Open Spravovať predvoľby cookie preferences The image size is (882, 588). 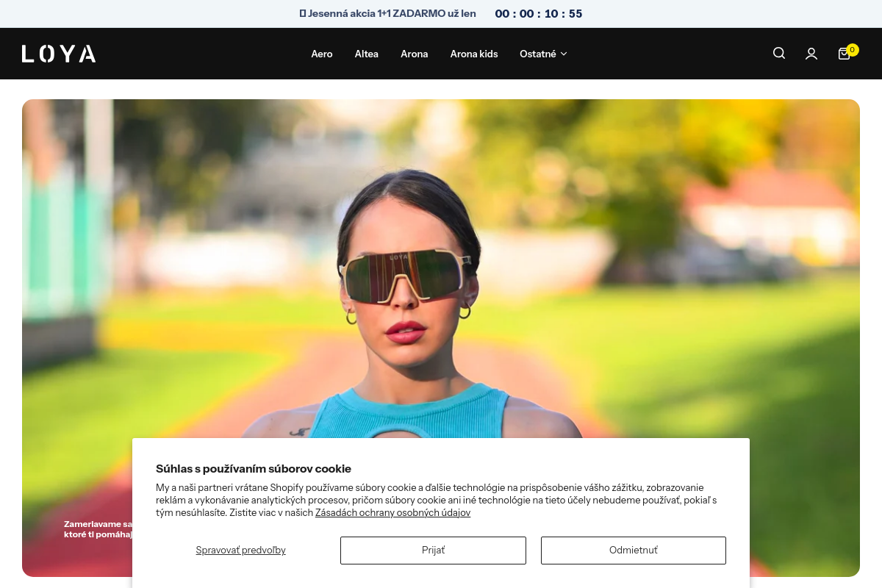pos(240,551)
